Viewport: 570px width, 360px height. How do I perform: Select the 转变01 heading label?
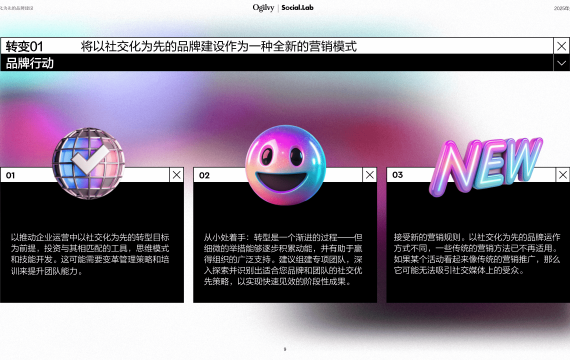click(24, 47)
